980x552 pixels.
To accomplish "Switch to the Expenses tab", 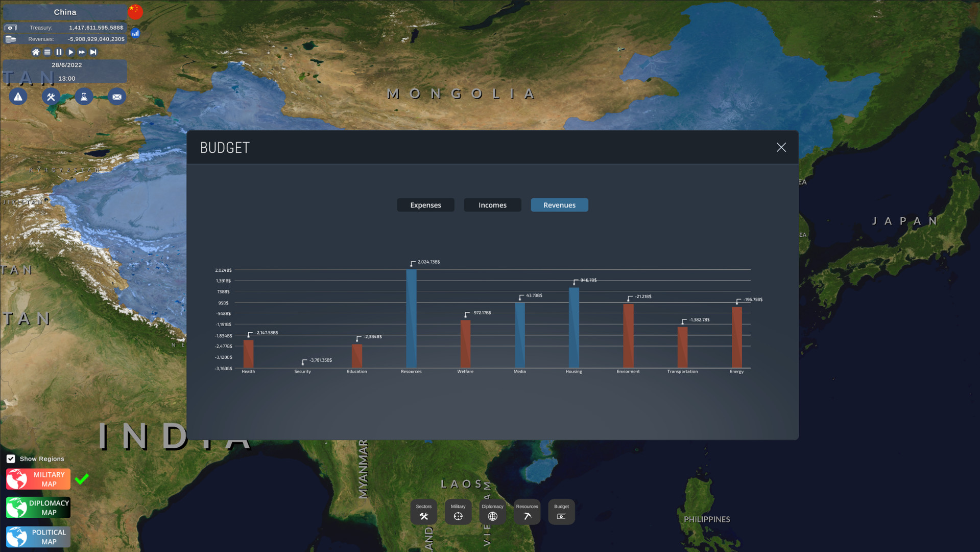I will point(425,205).
